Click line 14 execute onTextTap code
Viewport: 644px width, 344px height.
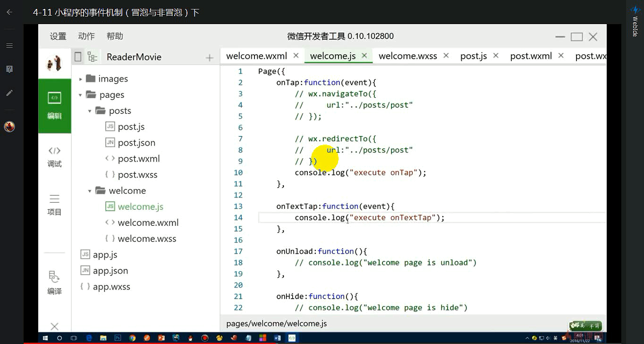[370, 218]
